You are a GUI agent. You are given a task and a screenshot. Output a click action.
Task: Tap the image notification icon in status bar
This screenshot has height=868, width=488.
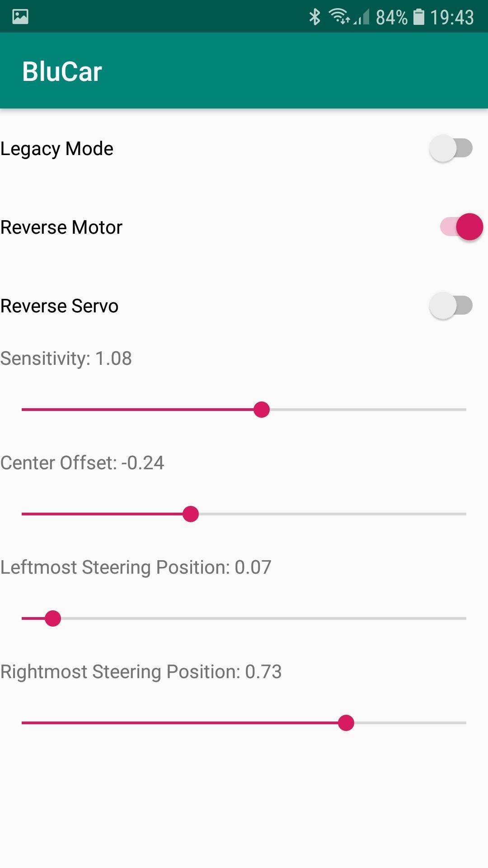click(20, 17)
